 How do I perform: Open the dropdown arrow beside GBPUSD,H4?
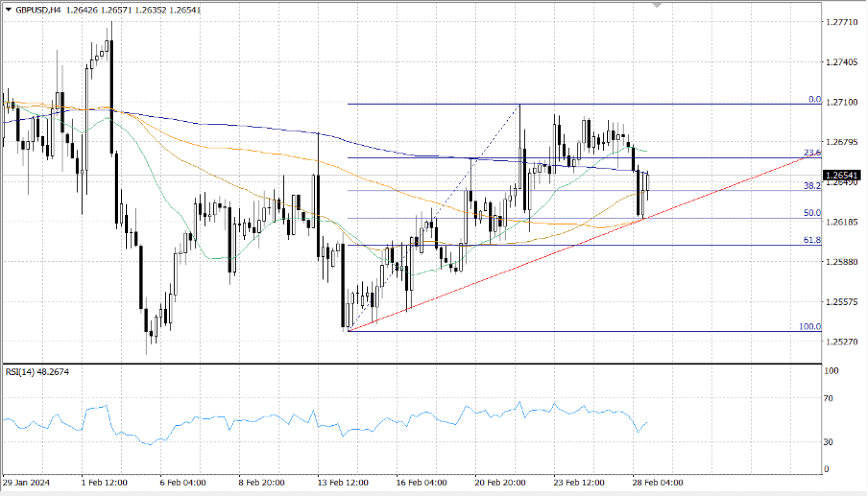8,10
